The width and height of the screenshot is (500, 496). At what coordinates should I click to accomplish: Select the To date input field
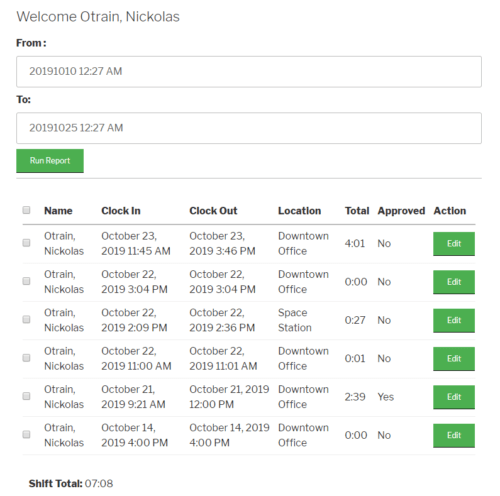pos(249,128)
